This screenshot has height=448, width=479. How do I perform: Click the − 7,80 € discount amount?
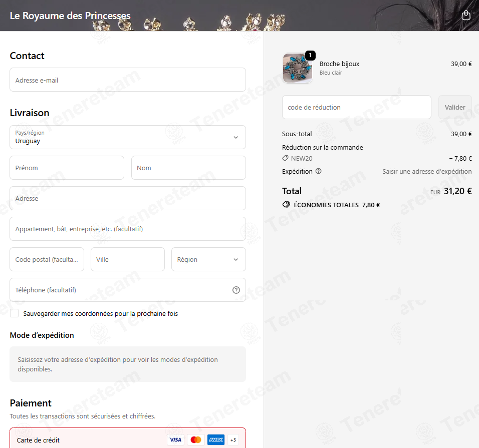[x=460, y=158]
